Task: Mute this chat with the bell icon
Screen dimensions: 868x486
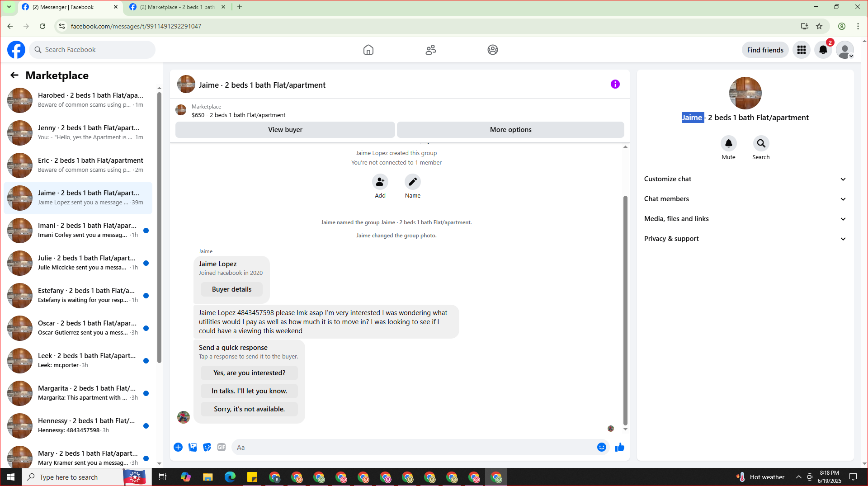Action: coord(729,143)
